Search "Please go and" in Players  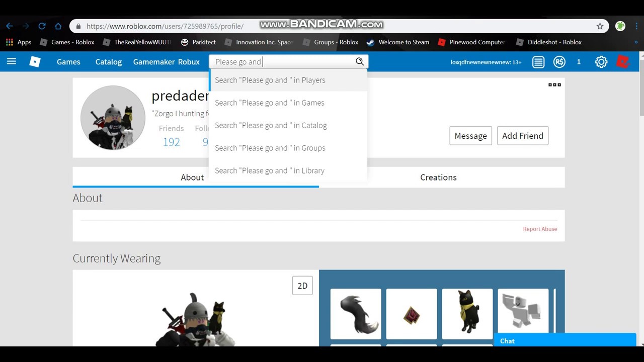point(288,80)
